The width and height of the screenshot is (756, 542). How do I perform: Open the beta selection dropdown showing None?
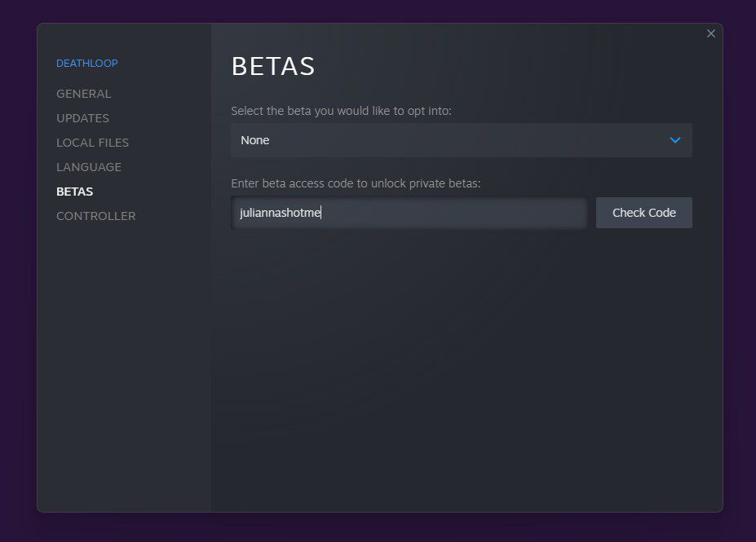pos(461,140)
